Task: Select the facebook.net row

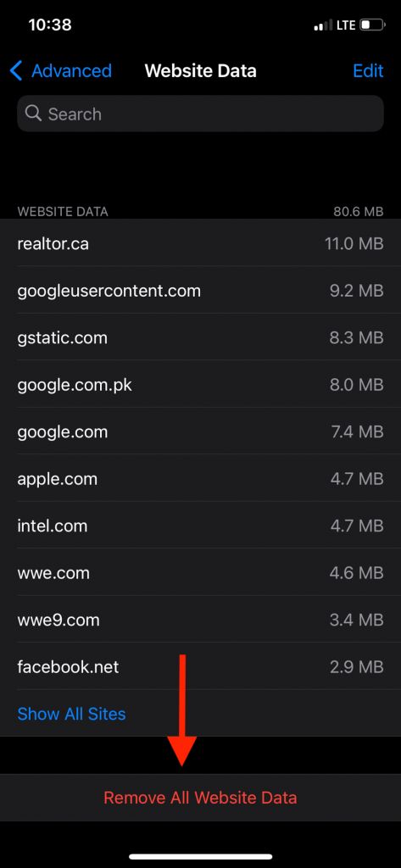Action: click(x=200, y=666)
